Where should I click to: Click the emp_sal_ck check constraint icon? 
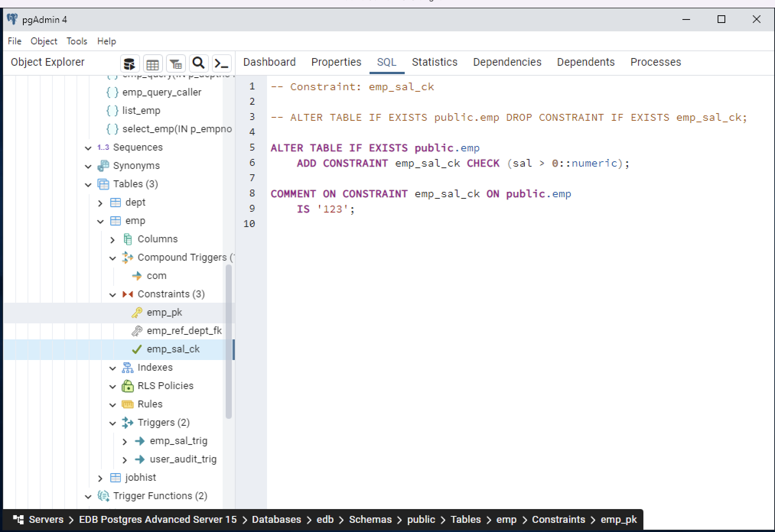pos(137,349)
